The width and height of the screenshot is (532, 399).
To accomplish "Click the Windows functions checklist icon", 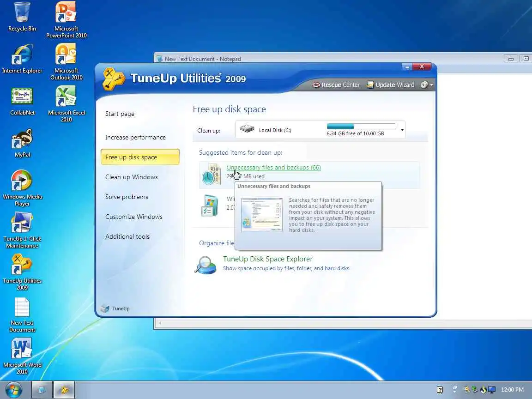I will click(210, 205).
